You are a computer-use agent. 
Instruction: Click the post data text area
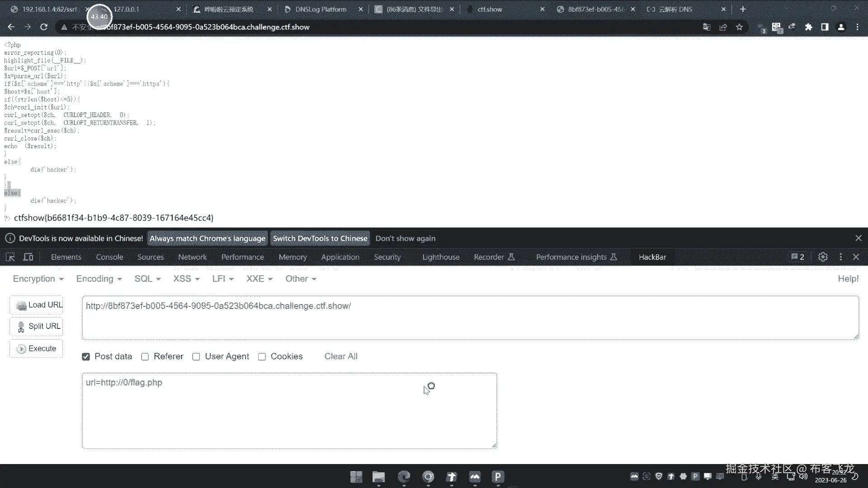[289, 410]
